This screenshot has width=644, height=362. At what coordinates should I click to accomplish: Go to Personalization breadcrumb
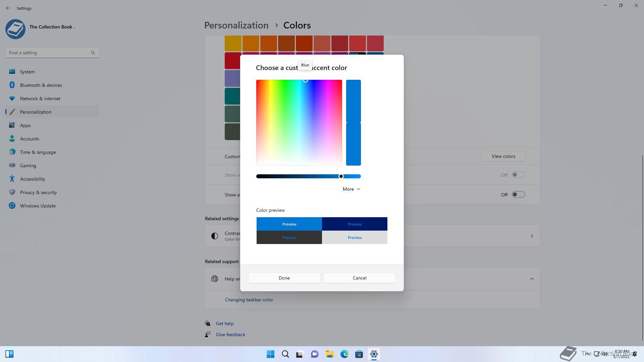click(236, 25)
